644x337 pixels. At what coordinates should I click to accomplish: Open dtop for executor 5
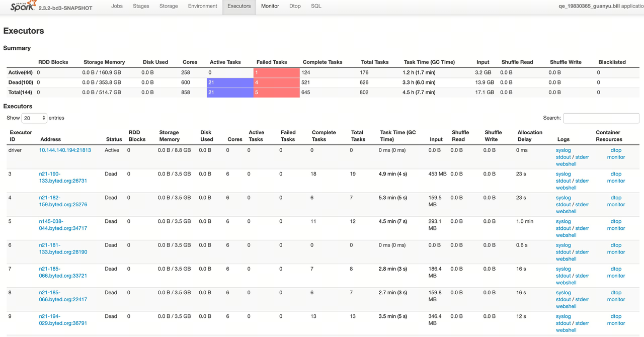616,221
